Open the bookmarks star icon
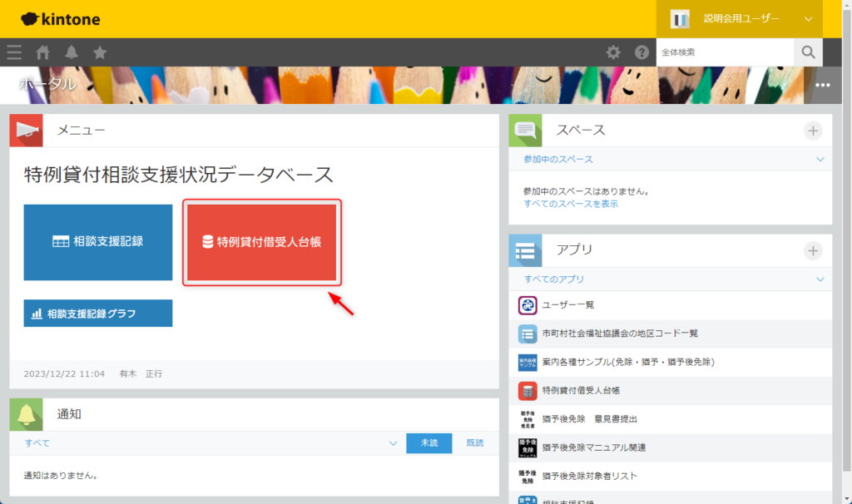The image size is (852, 504). click(x=100, y=52)
